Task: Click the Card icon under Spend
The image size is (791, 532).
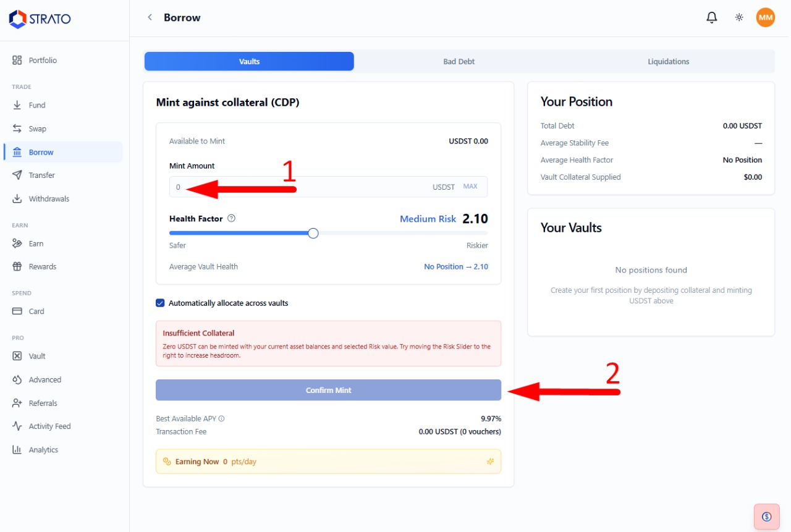Action: point(17,311)
